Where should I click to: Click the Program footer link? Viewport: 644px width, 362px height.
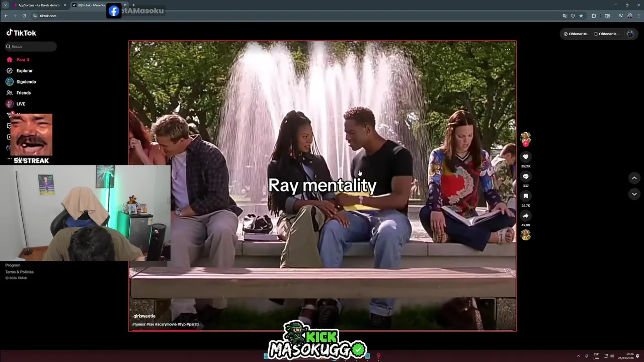[13, 265]
